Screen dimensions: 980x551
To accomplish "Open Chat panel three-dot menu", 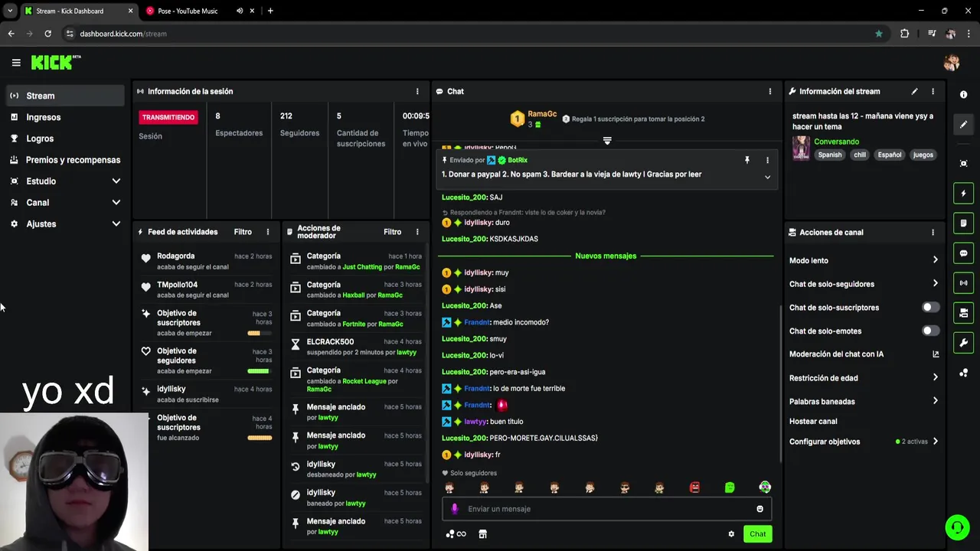I will [x=770, y=91].
